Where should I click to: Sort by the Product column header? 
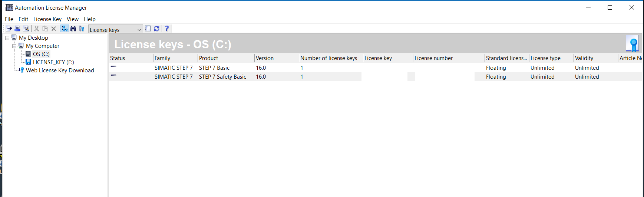pos(226,58)
